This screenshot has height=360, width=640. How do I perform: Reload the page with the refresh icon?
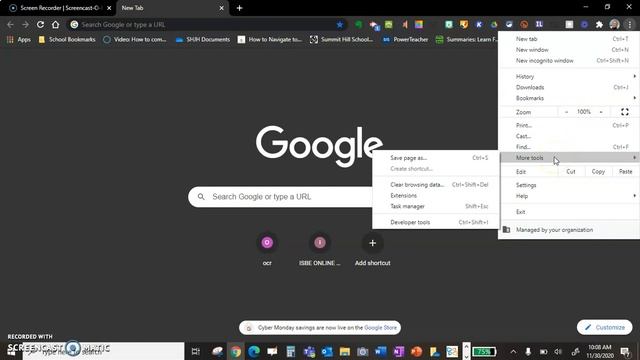coord(40,24)
